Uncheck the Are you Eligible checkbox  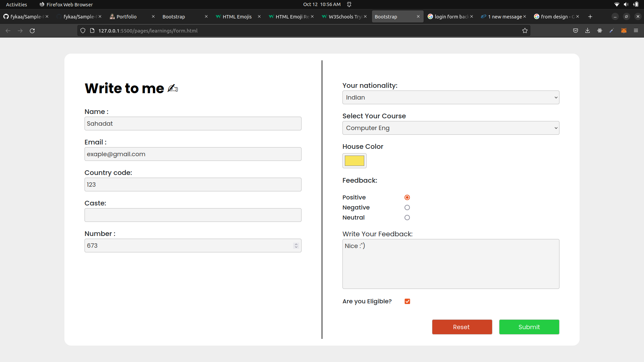407,301
